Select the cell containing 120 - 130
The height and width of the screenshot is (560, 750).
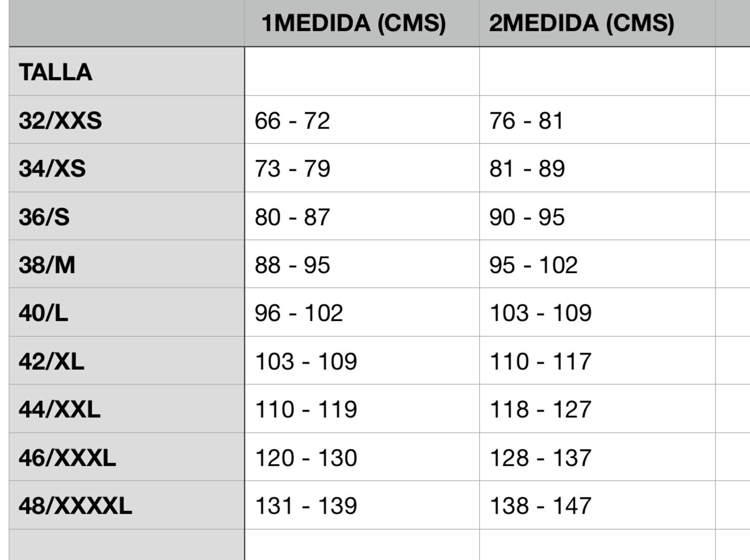coord(362,457)
